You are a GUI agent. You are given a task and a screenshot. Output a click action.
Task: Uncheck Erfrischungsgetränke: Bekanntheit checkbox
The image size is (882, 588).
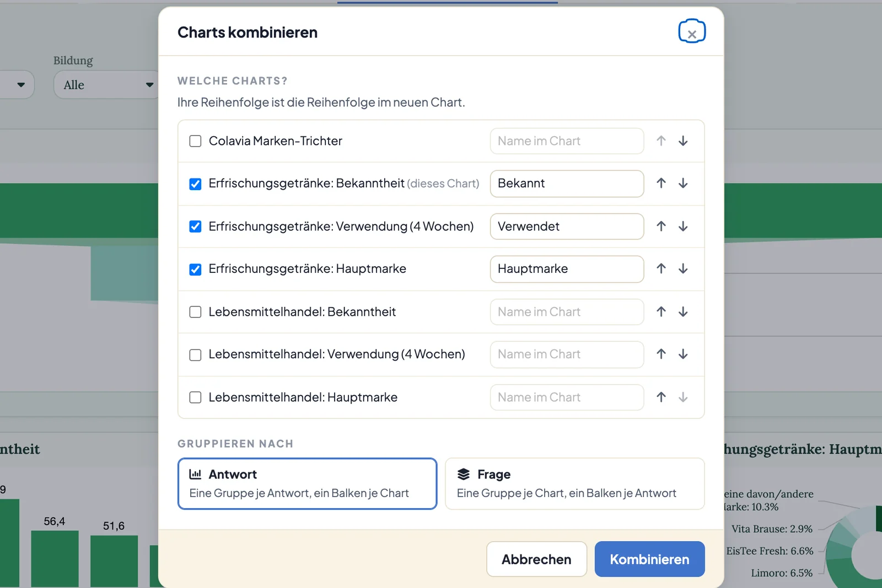(195, 184)
